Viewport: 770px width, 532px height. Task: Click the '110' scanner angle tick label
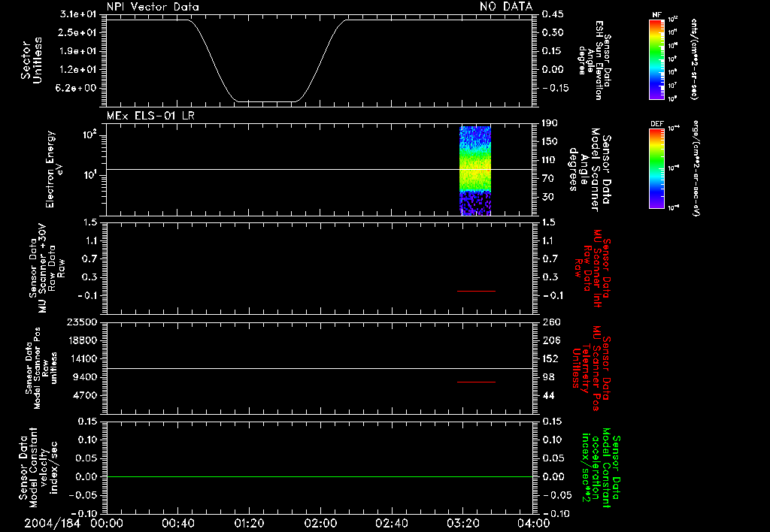pyautogui.click(x=550, y=160)
